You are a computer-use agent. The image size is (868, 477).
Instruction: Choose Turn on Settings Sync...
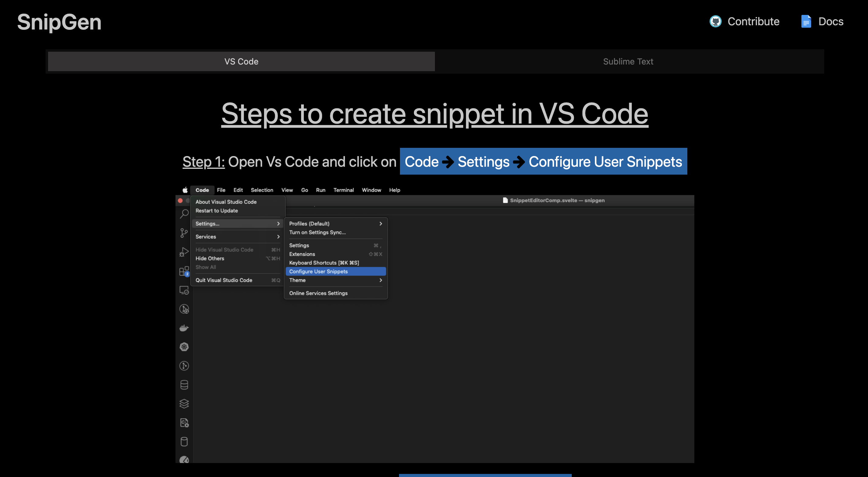(x=335, y=232)
